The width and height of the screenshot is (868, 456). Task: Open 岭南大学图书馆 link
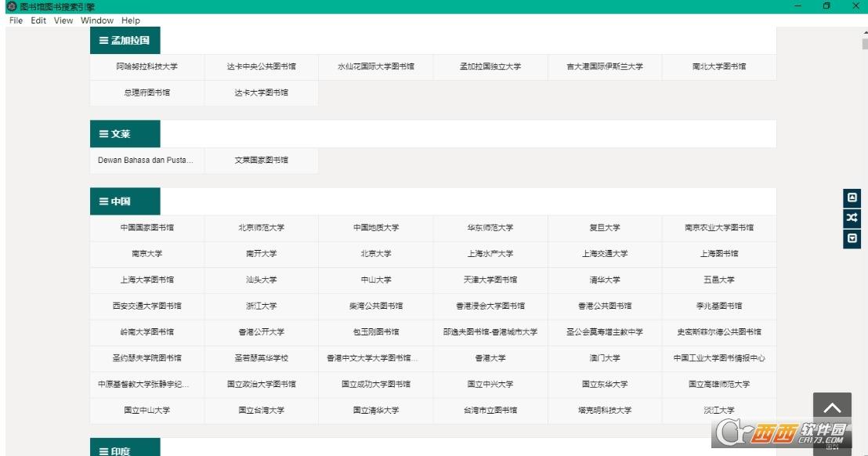147,332
